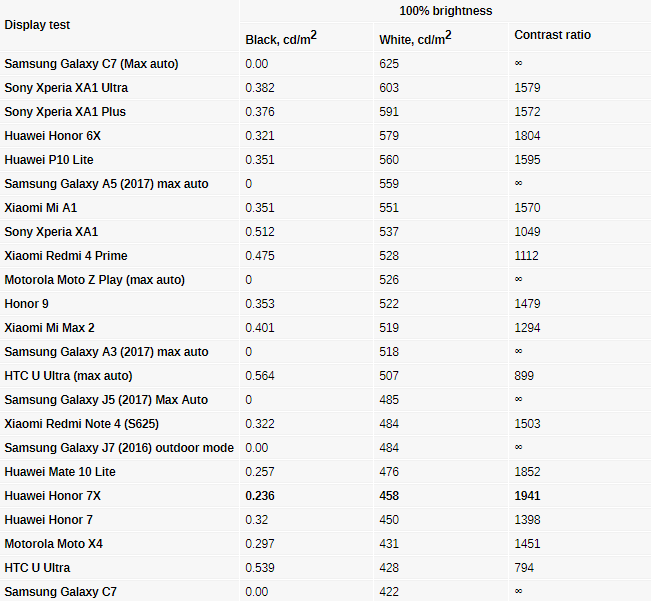The height and width of the screenshot is (601, 652).
Task: Click the 625 white brightness value
Action: click(389, 64)
